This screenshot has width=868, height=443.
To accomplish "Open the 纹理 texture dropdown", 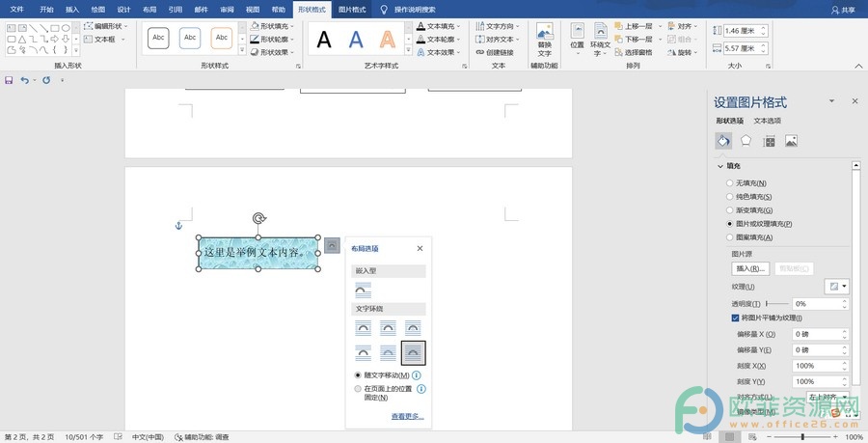I will 836,287.
